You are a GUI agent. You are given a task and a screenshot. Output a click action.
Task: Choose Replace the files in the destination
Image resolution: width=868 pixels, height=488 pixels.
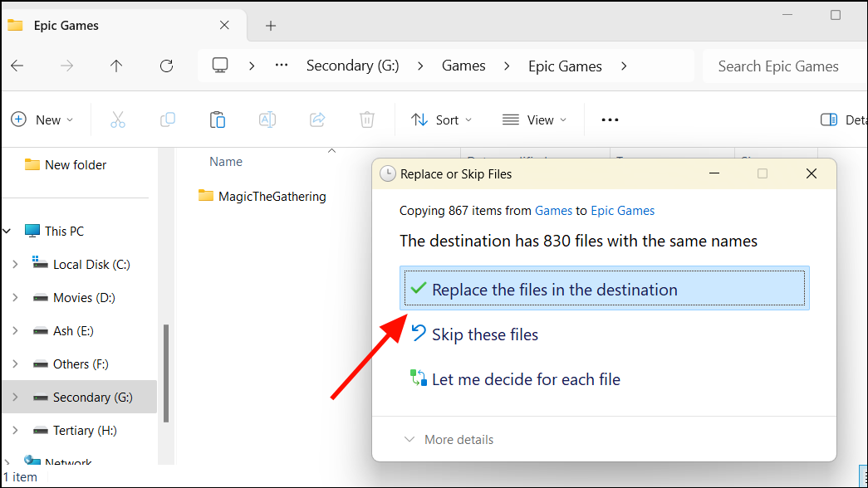(x=605, y=288)
